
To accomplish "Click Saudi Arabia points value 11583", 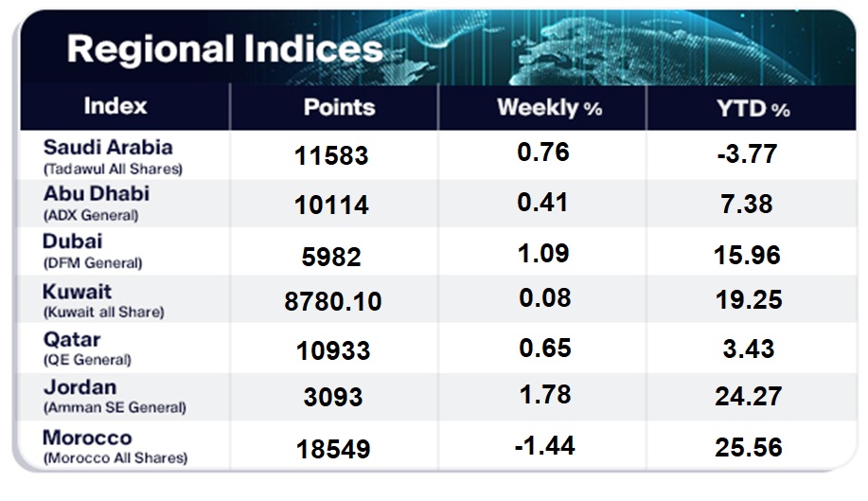I will click(331, 155).
